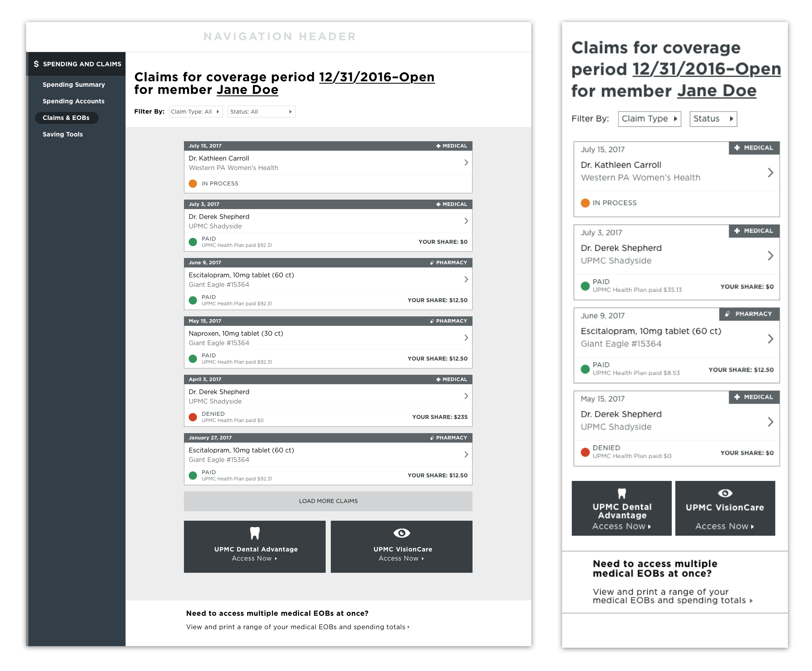This screenshot has width=812, height=671.
Task: Click green Paid dot on mobile July 3 claim
Action: pyautogui.click(x=585, y=286)
